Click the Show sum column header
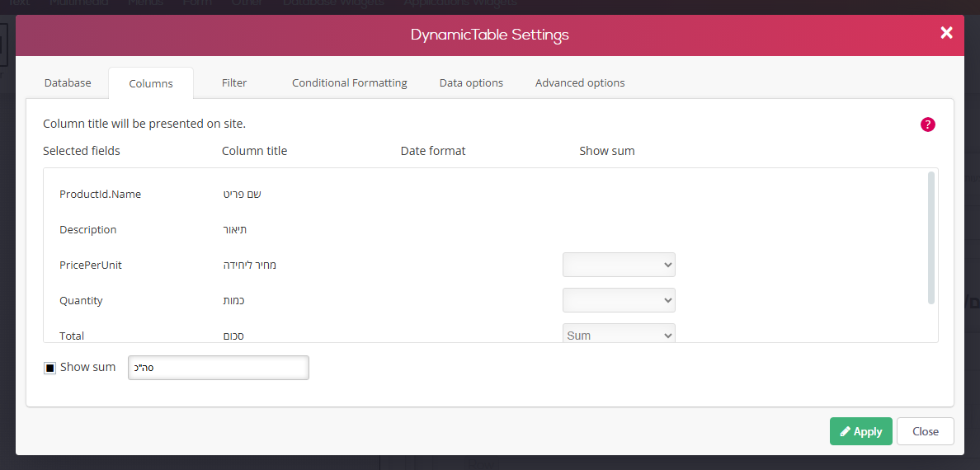Screen dimensions: 980x470 pos(607,151)
